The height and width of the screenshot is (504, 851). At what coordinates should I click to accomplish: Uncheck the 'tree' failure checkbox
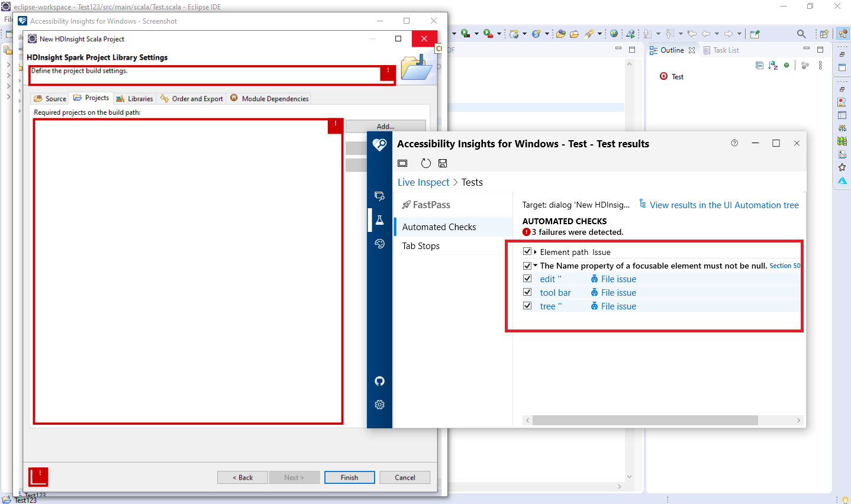click(527, 305)
